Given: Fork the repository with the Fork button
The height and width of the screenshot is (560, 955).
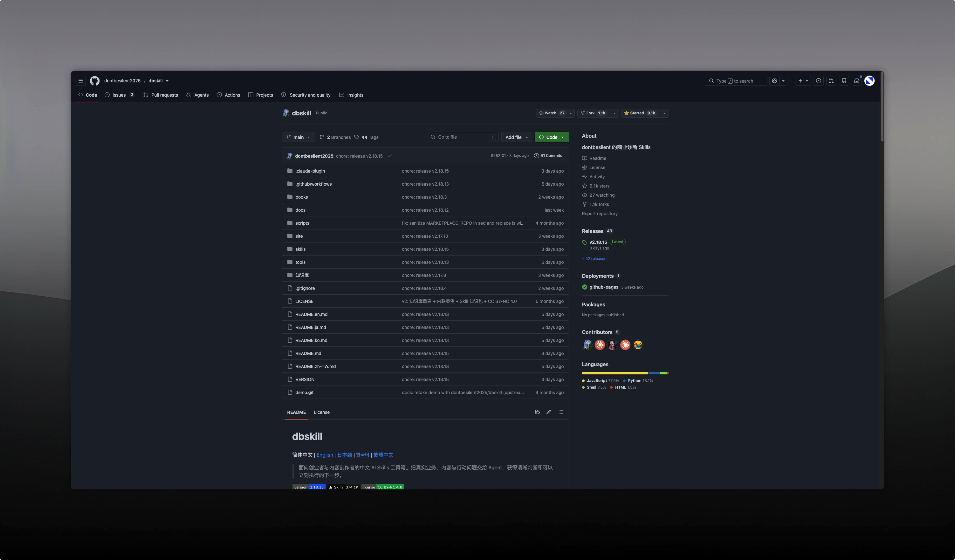Looking at the screenshot, I should [x=594, y=113].
